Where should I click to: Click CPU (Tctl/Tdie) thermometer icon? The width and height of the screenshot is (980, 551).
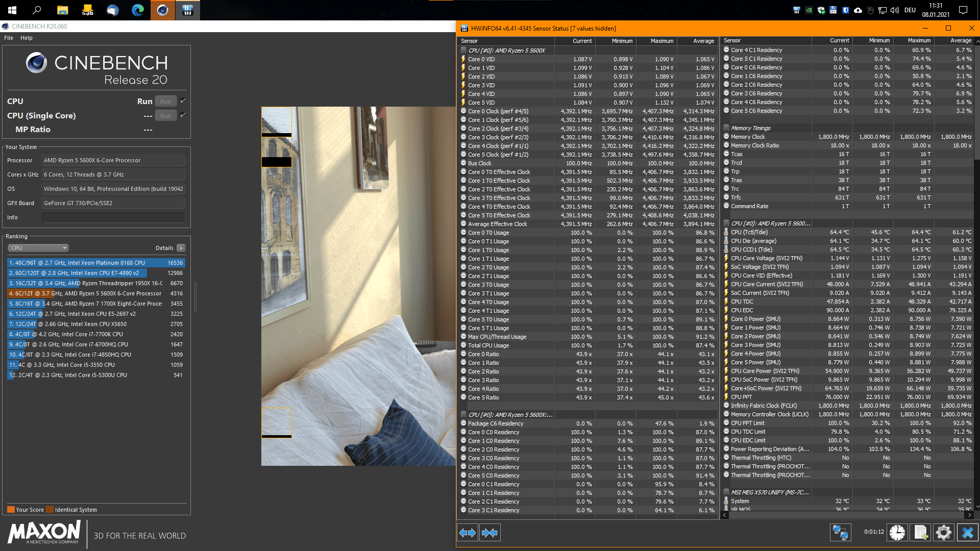click(726, 232)
